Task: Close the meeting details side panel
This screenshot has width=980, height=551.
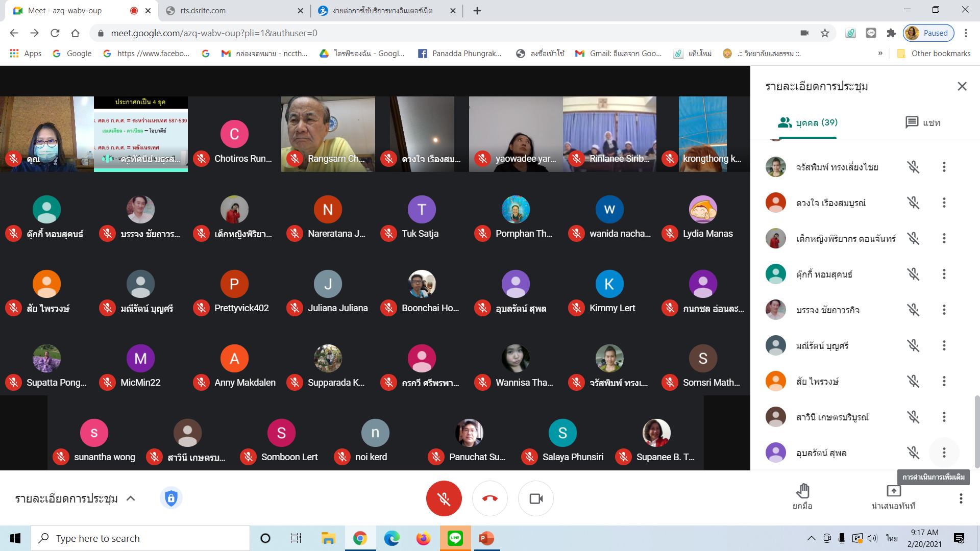Action: click(962, 86)
